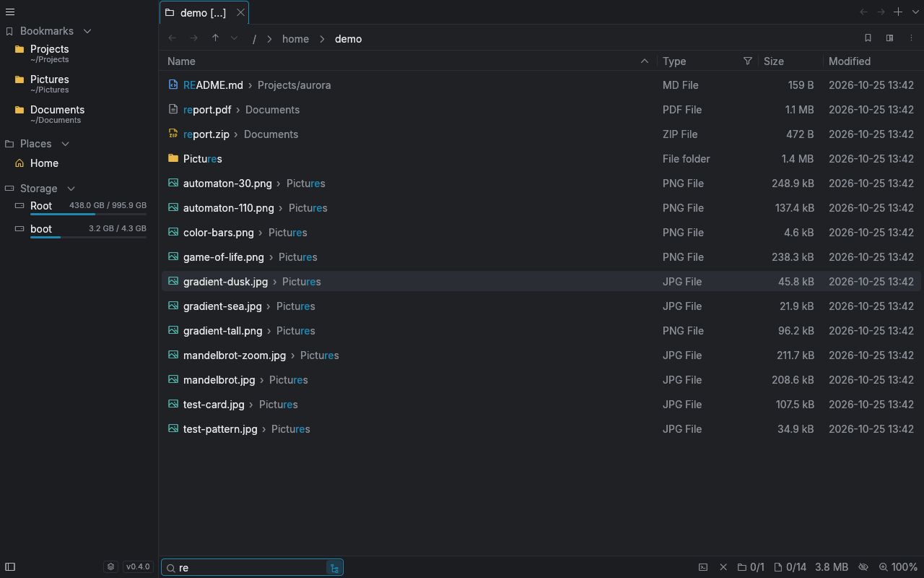The width and height of the screenshot is (924, 578).
Task: Select the mandelbrot-zoom.jpg file
Action: click(541, 355)
